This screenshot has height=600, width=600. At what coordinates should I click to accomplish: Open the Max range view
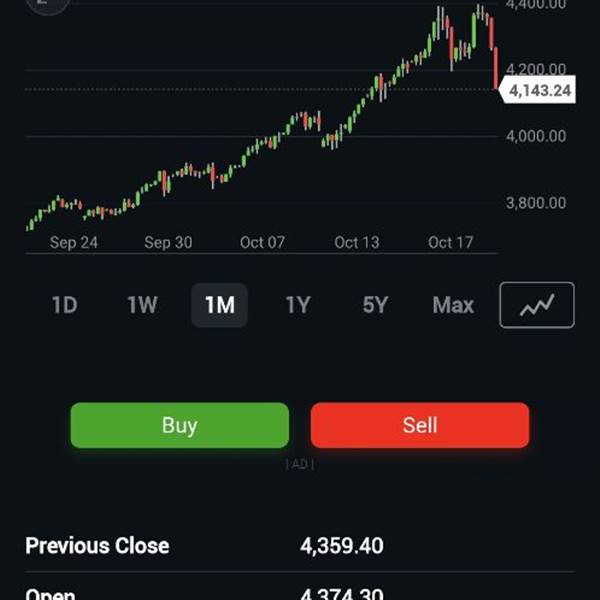coord(453,305)
